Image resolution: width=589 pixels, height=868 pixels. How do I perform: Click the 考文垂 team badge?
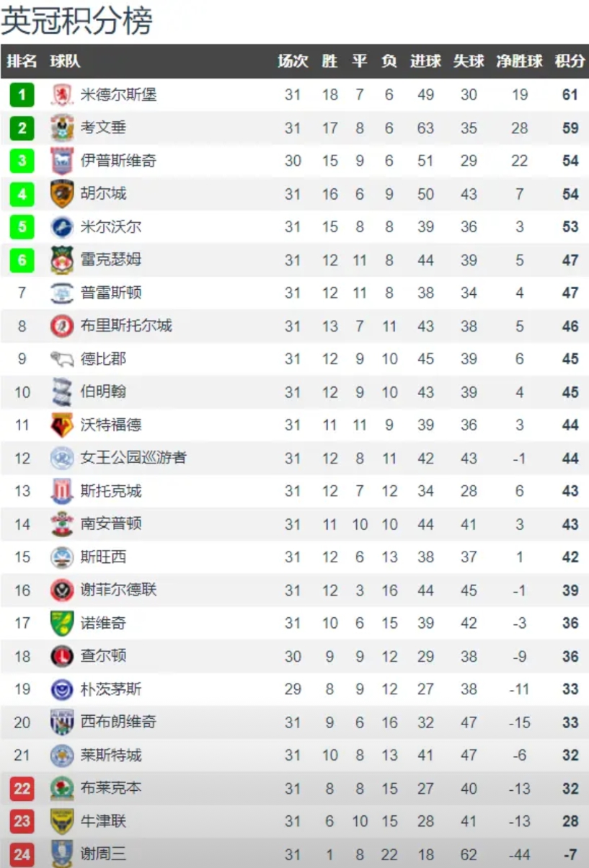[63, 128]
